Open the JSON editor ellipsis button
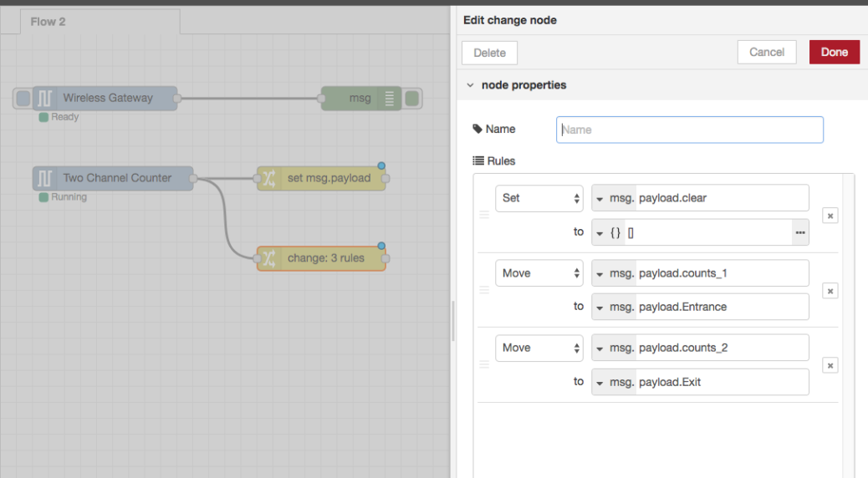Screen dimensions: 868x478 click(800, 233)
